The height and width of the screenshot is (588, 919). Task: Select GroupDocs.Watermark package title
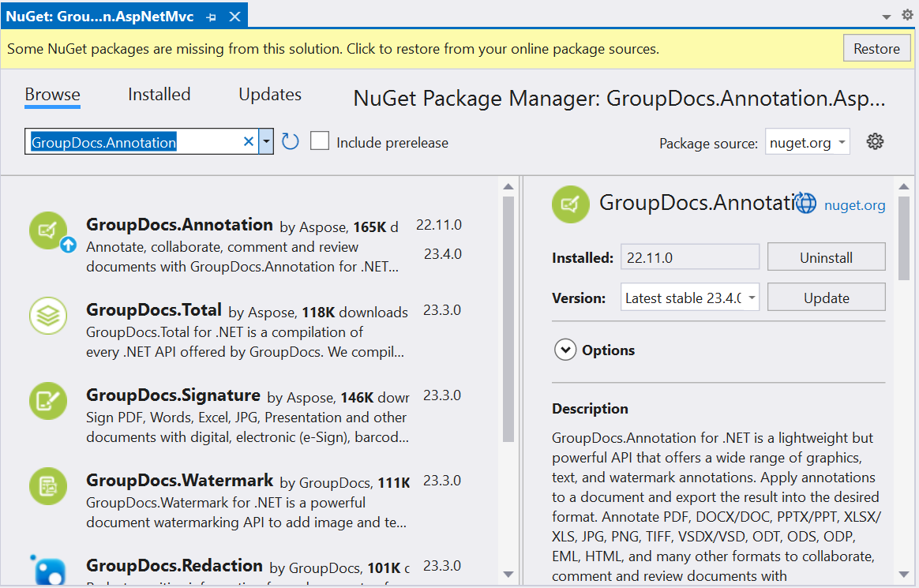(x=179, y=480)
